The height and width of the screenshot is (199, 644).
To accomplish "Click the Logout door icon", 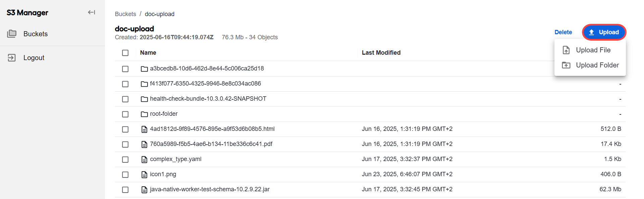I will (12, 58).
